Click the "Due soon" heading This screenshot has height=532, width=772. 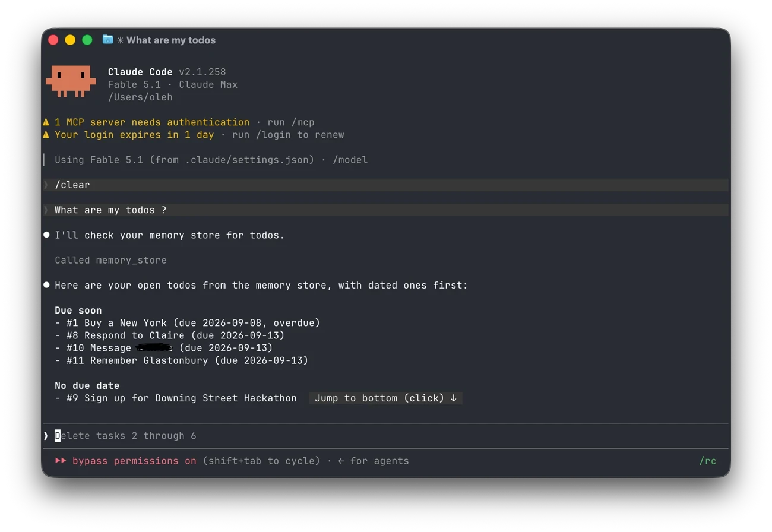pos(78,311)
